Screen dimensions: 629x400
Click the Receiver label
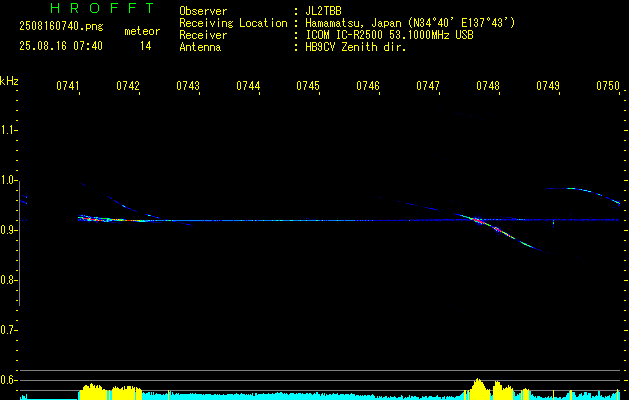click(203, 35)
